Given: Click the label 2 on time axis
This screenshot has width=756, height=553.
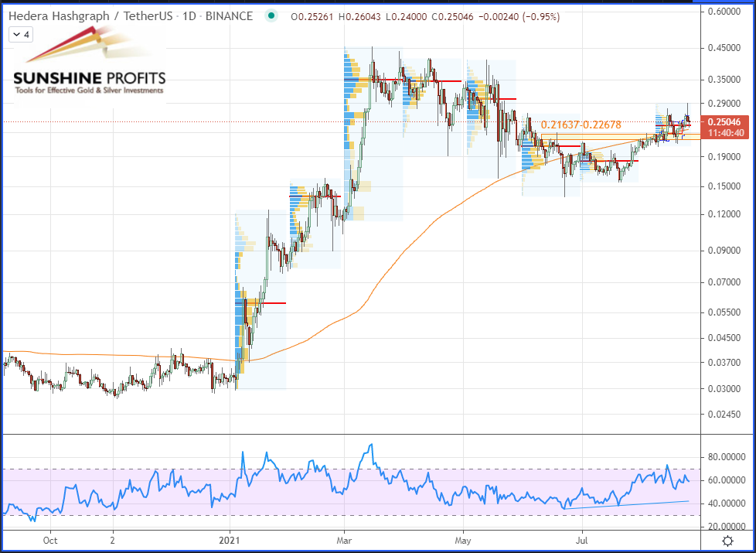Looking at the screenshot, I should pos(112,540).
